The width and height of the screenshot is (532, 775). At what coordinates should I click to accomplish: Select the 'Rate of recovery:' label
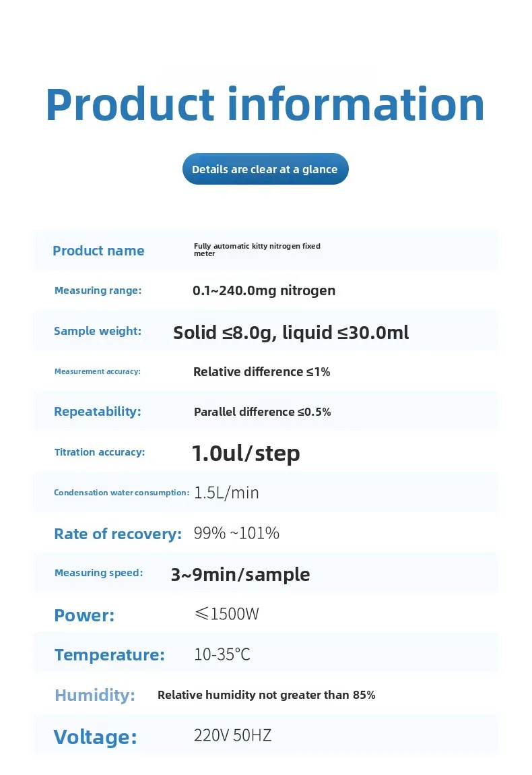[118, 534]
